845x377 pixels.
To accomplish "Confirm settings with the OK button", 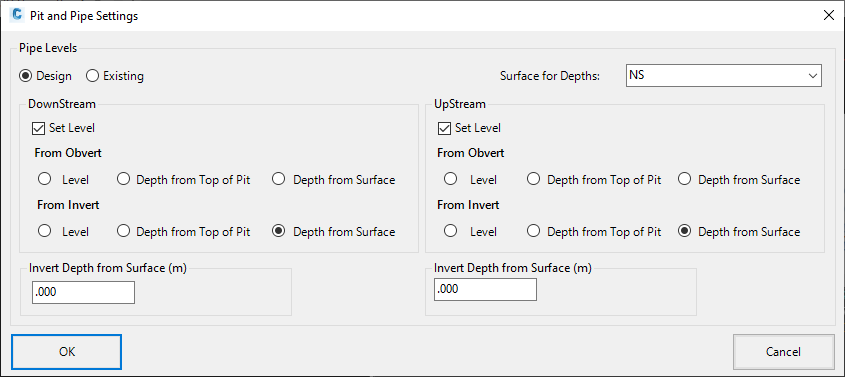I will click(x=67, y=352).
